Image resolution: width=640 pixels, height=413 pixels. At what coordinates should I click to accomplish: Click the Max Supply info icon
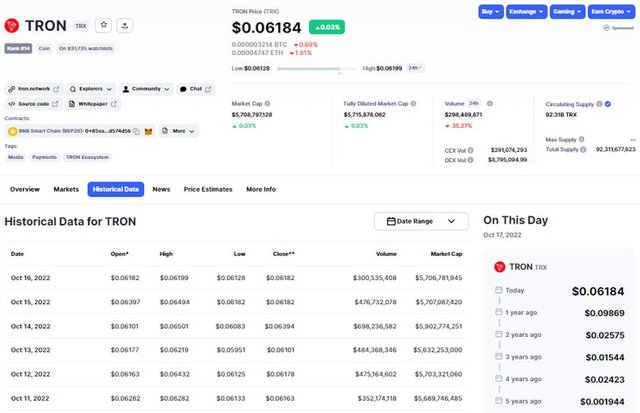581,139
